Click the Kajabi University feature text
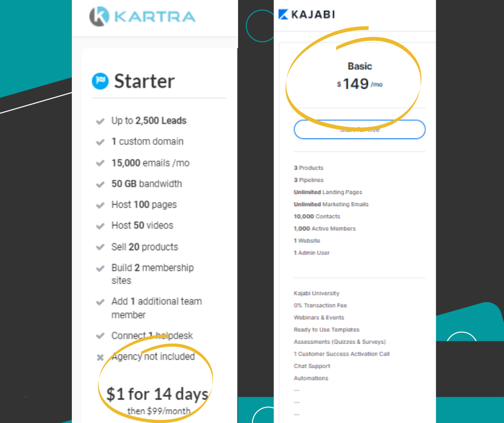The width and height of the screenshot is (504, 423). [316, 293]
